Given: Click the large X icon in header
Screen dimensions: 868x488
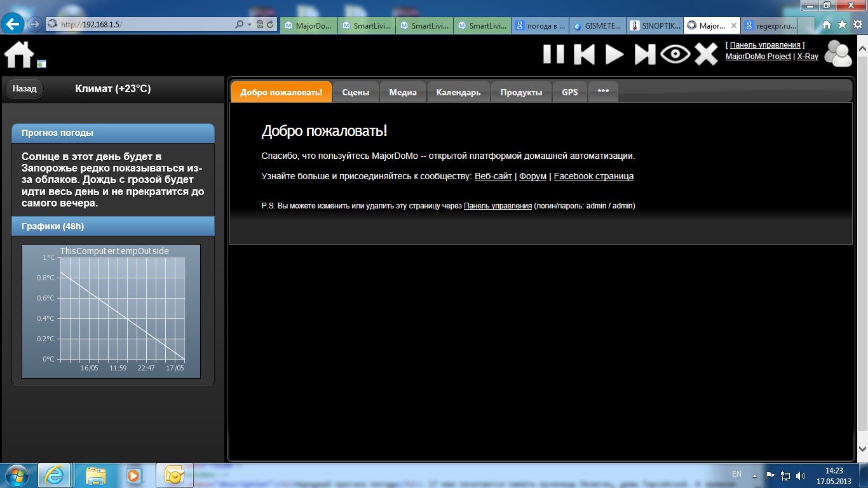Looking at the screenshot, I should coord(706,54).
